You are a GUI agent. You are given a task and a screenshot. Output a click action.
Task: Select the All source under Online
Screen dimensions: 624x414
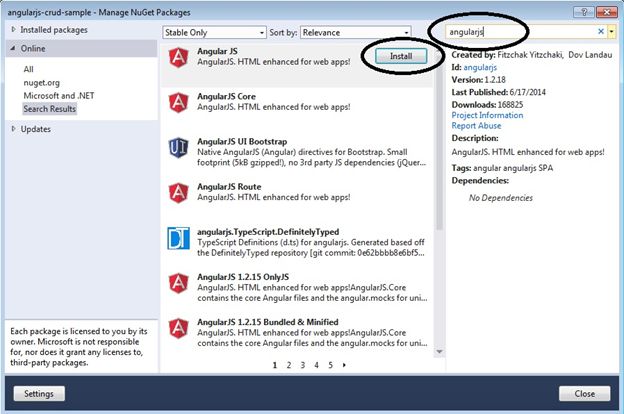pos(28,69)
